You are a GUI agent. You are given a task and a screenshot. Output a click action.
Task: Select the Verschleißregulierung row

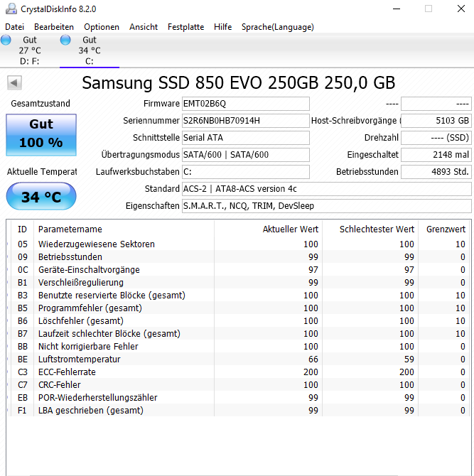click(239, 282)
